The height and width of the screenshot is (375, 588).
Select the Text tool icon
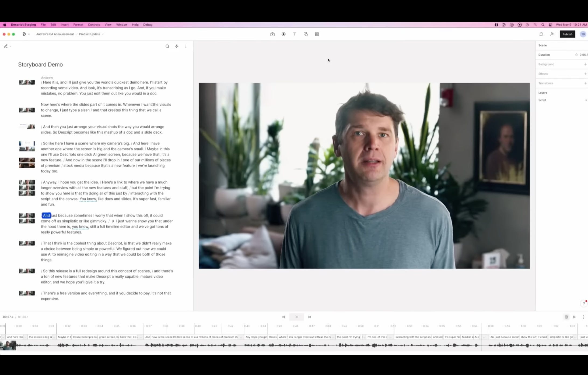click(x=295, y=34)
